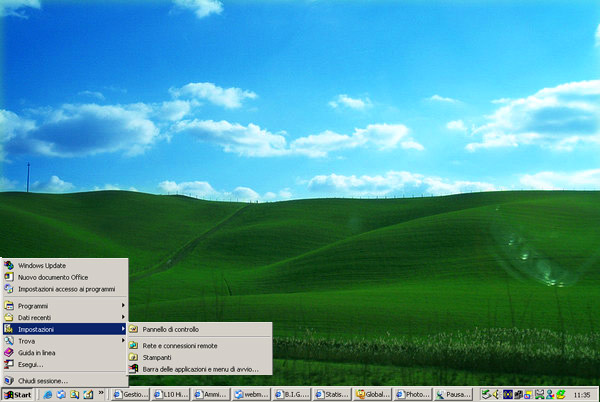Switch to the webm... taskbar window
600x402 pixels.
pos(251,394)
